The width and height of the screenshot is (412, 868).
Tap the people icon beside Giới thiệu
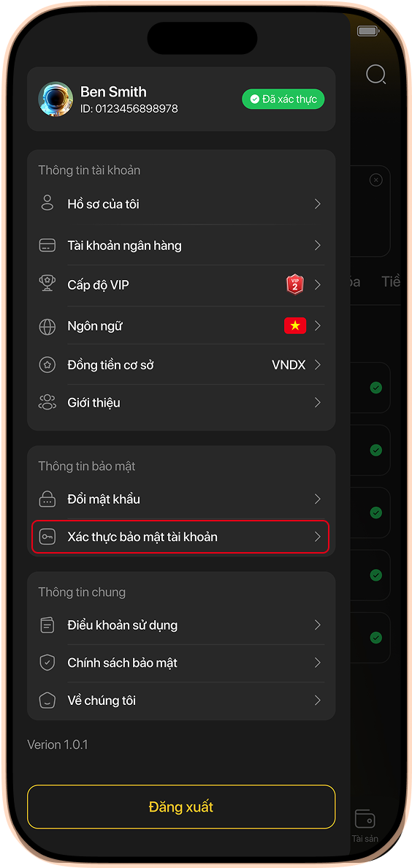point(47,402)
